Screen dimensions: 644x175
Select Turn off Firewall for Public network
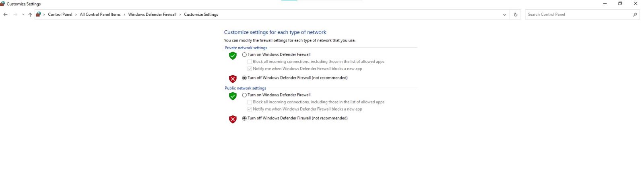click(244, 119)
